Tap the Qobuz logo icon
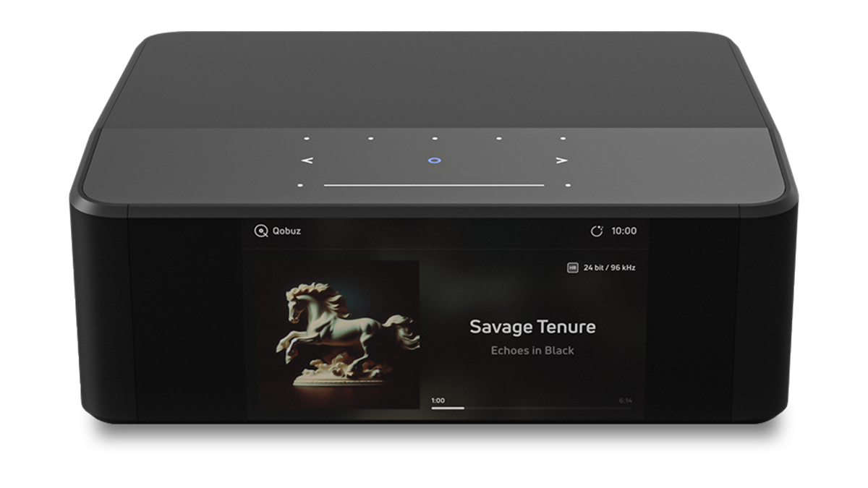The width and height of the screenshot is (868, 488). pyautogui.click(x=261, y=231)
